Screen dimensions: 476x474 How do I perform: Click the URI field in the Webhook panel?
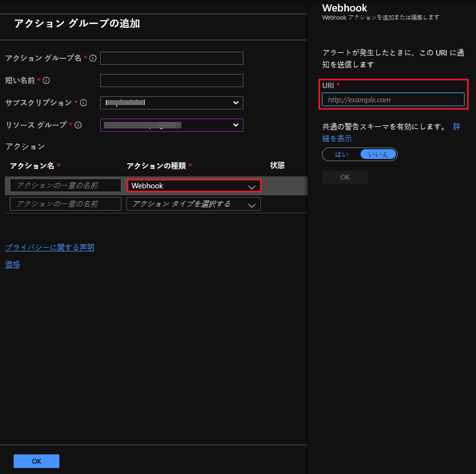393,100
